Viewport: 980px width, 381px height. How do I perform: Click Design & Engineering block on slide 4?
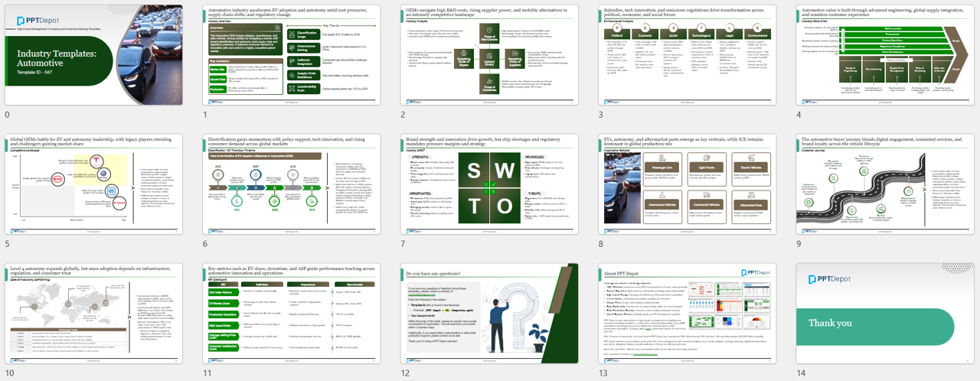coord(850,67)
